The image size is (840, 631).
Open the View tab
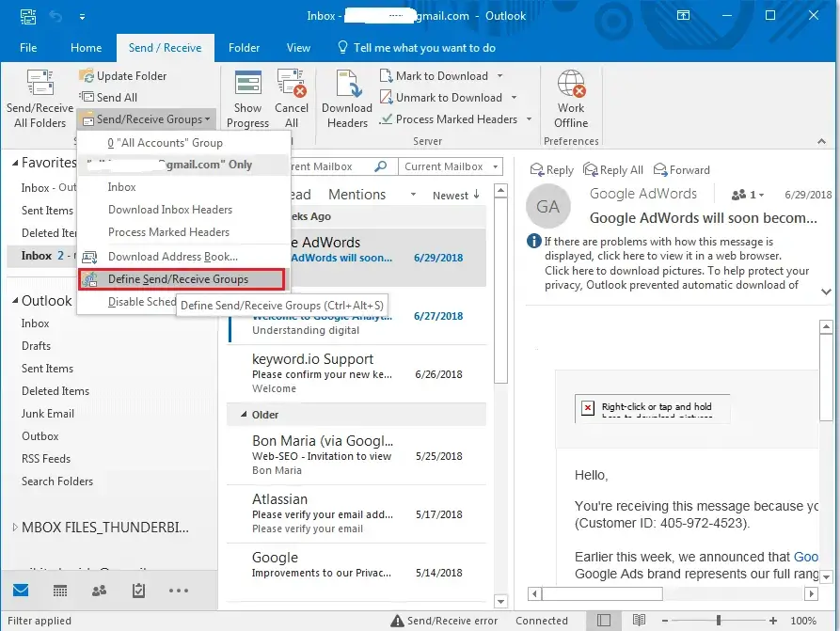click(x=298, y=48)
